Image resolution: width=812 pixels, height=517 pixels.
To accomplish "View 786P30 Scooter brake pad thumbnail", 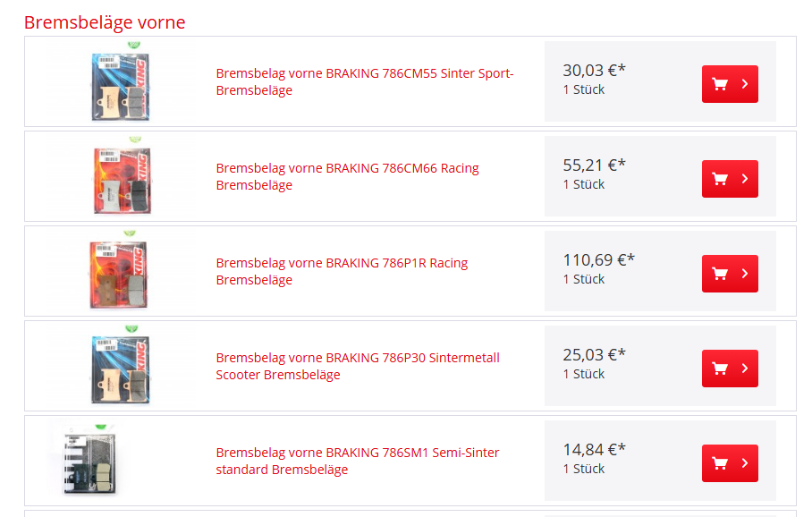I will tap(120, 369).
